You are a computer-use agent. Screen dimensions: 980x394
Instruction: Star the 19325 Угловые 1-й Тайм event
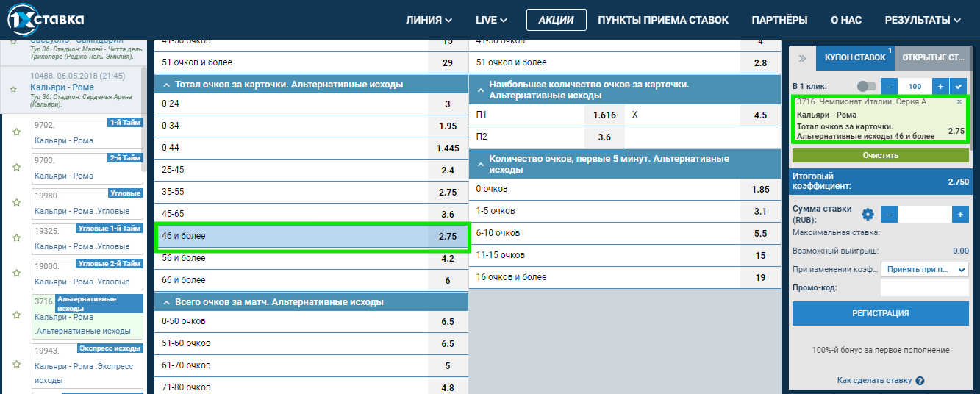coord(16,238)
